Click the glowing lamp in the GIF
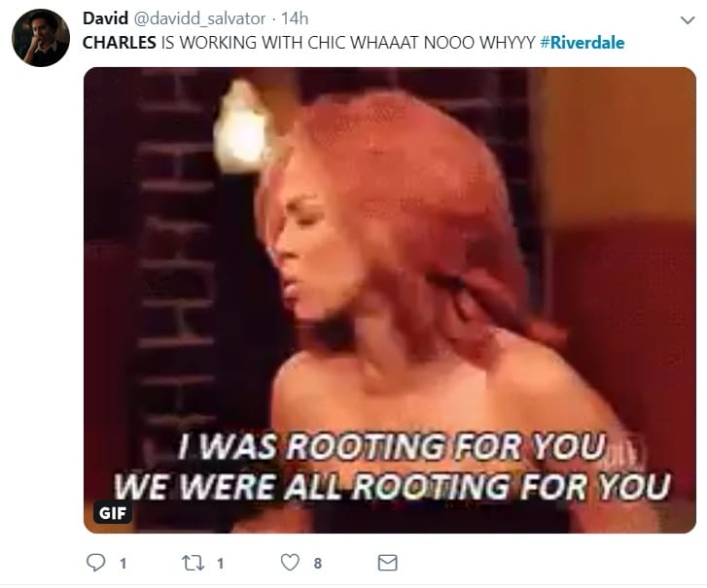 [239, 128]
